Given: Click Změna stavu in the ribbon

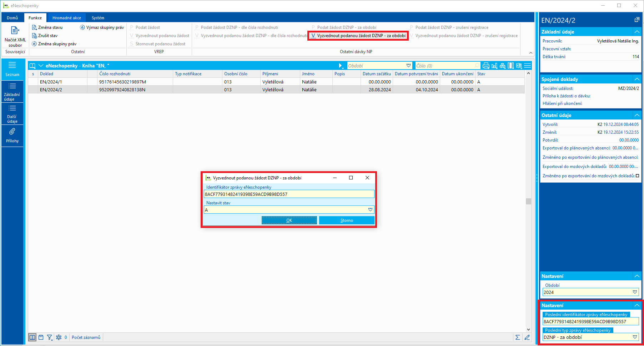Looking at the screenshot, I should 47,27.
